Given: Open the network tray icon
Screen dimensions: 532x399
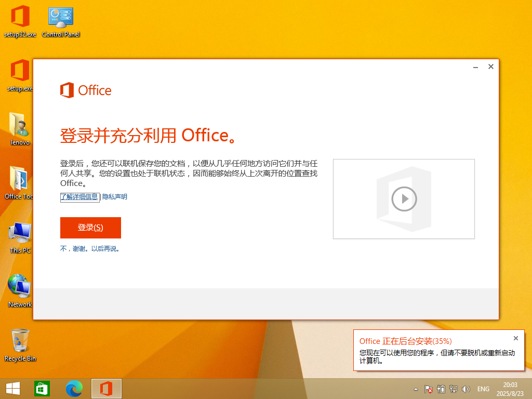Looking at the screenshot, I should pos(453,389).
